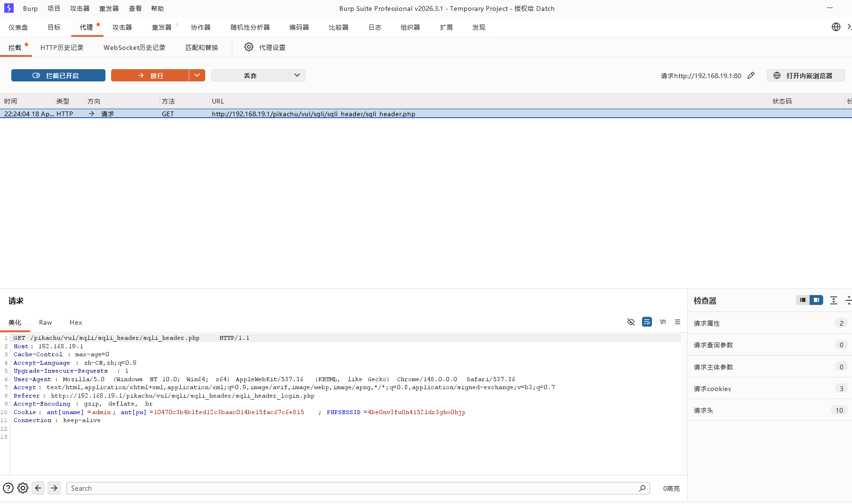Sort by the 状态码 column header
The image size is (852, 504).
[x=807, y=101]
